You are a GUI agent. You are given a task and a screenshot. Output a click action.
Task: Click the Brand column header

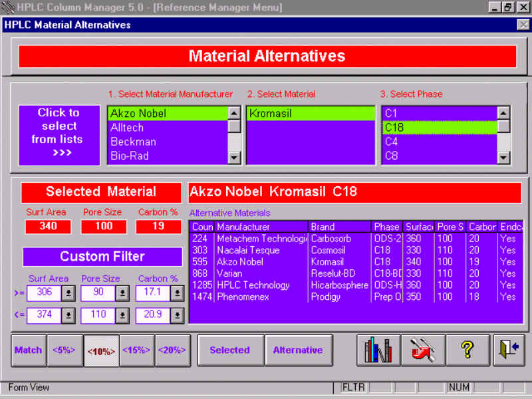[x=339, y=227]
